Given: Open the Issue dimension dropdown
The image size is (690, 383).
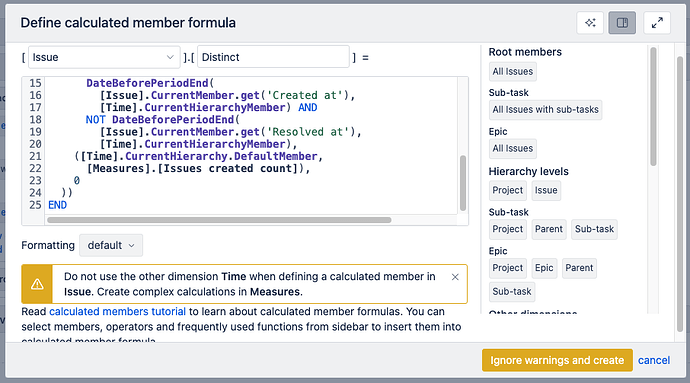Looking at the screenshot, I should coord(104,57).
